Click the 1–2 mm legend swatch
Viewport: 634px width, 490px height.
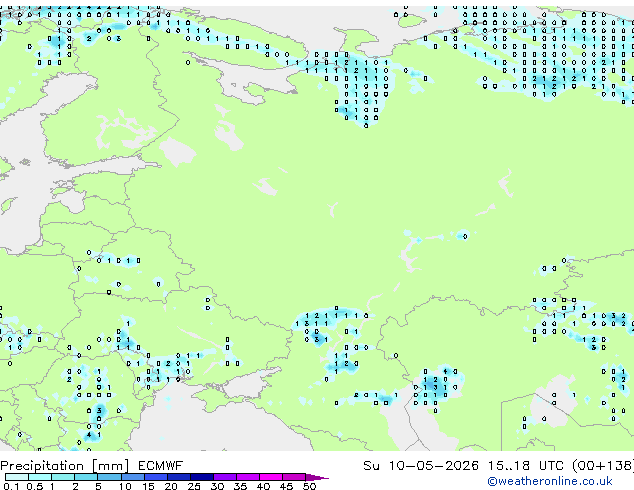[x=63, y=477]
